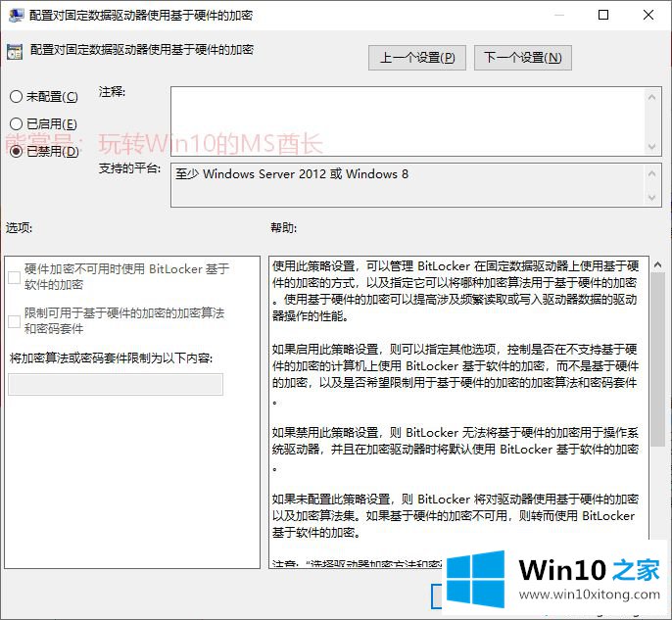Click help paragraph starting 如果禁用此策略设置
Image resolution: width=672 pixels, height=620 pixels.
[x=456, y=449]
